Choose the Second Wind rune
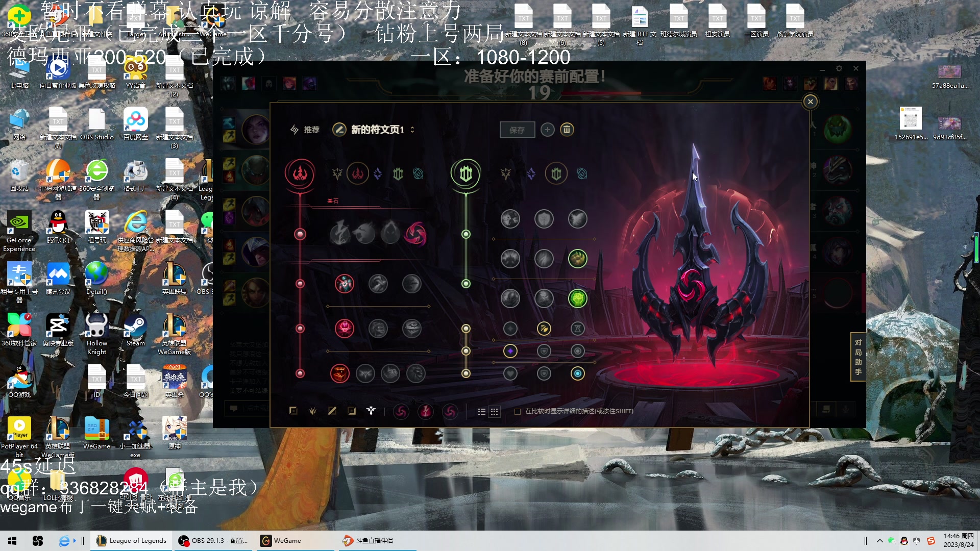Image resolution: width=980 pixels, height=551 pixels. [x=544, y=259]
